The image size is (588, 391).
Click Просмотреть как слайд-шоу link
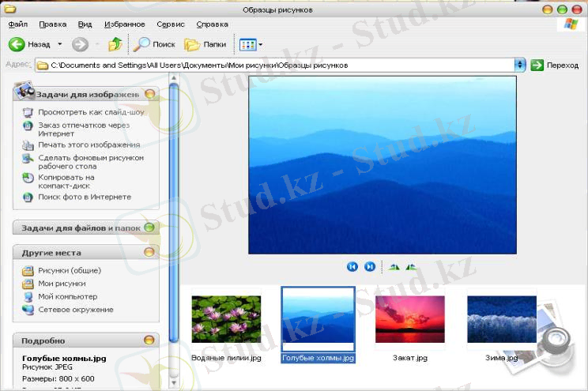91,112
